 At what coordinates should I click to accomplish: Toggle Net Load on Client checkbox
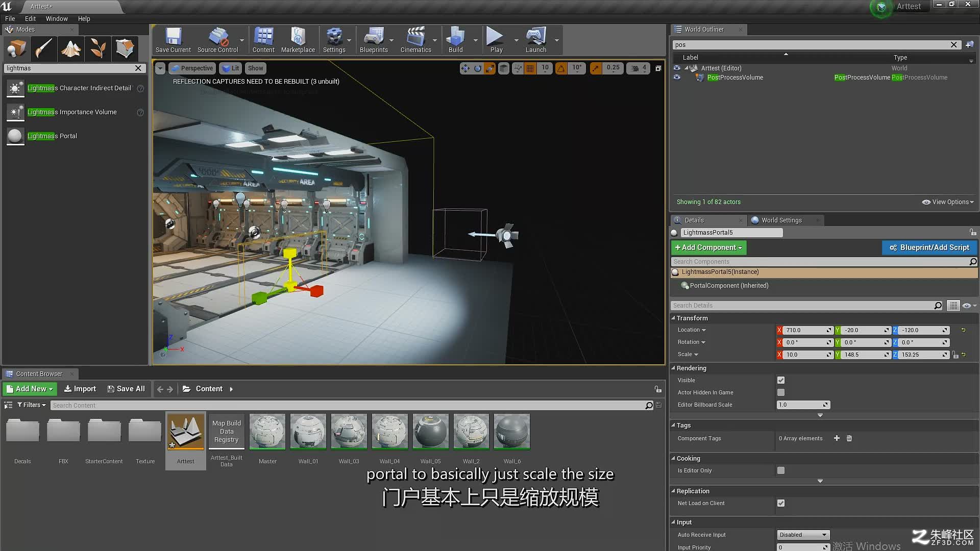[x=781, y=504]
